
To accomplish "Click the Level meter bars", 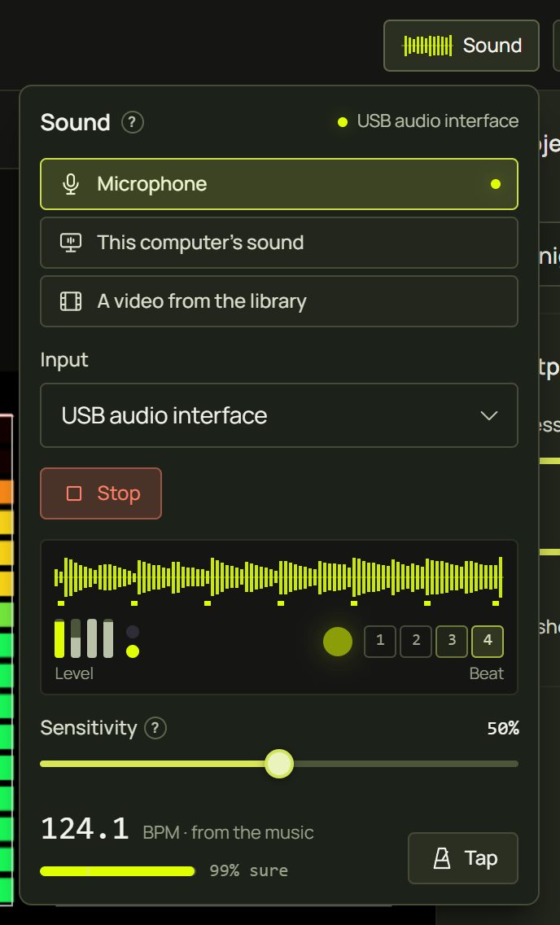I will click(84, 638).
